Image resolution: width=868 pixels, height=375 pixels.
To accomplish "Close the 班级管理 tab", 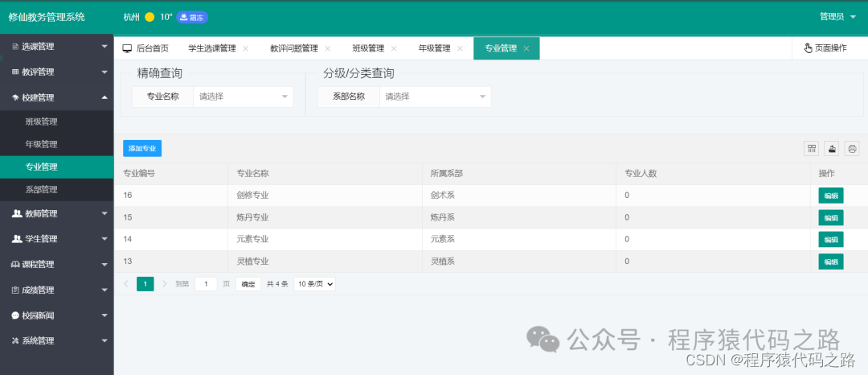I will coord(394,49).
